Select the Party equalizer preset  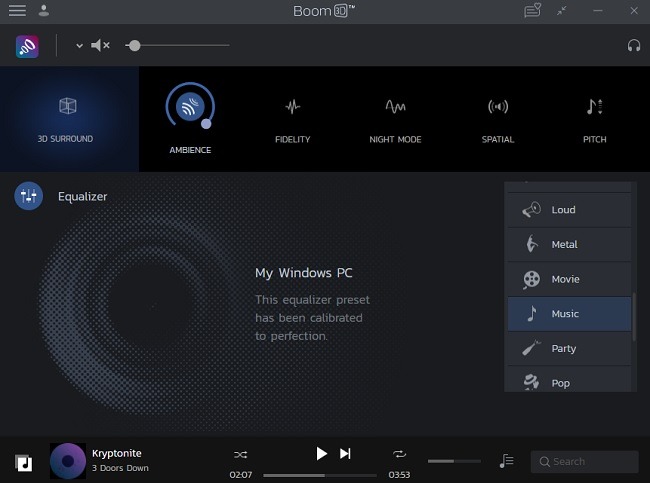[x=569, y=349]
